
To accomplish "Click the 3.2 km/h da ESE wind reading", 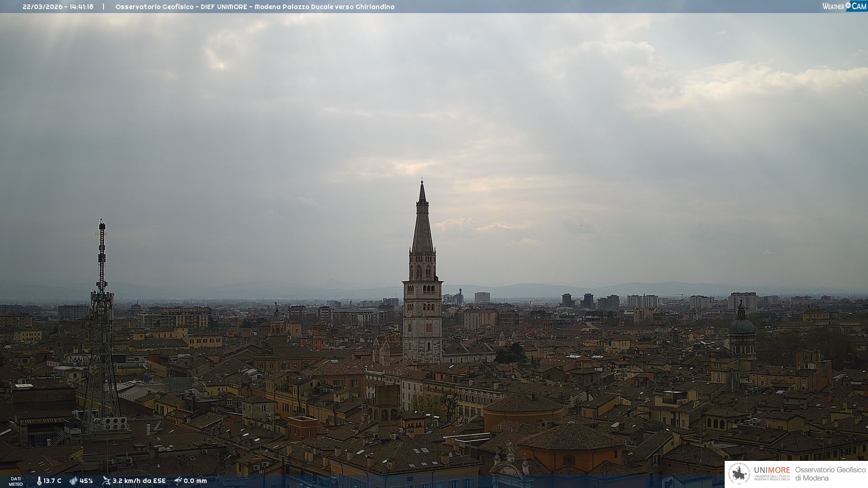I will (x=139, y=481).
